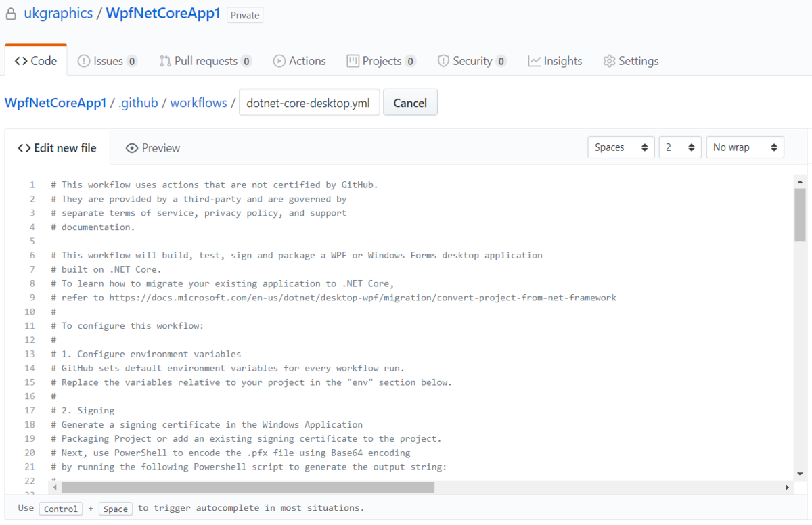The width and height of the screenshot is (812, 525).
Task: Open the Actions tab
Action: coord(299,61)
